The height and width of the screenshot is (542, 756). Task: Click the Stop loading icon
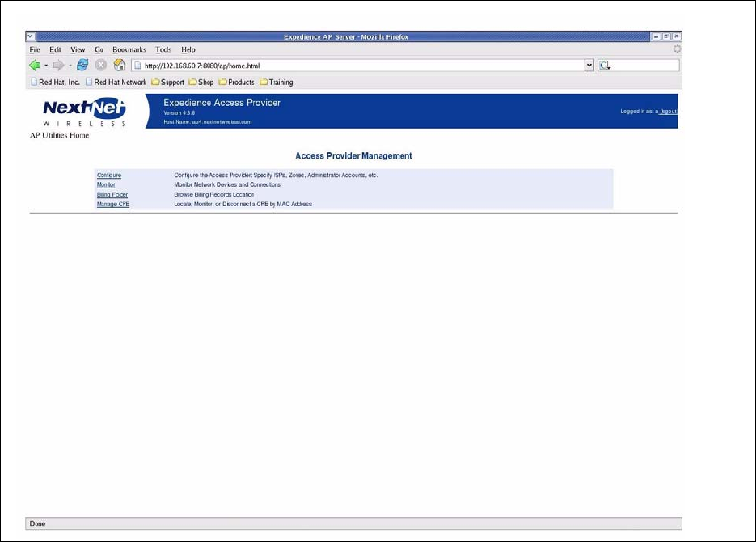click(x=101, y=65)
